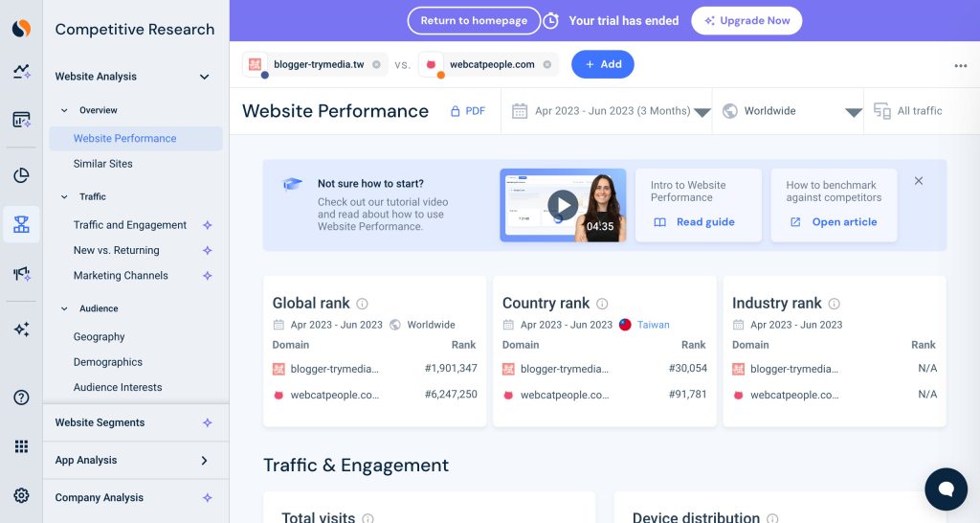Open the Open article link
The width and height of the screenshot is (980, 523).
tap(834, 222)
